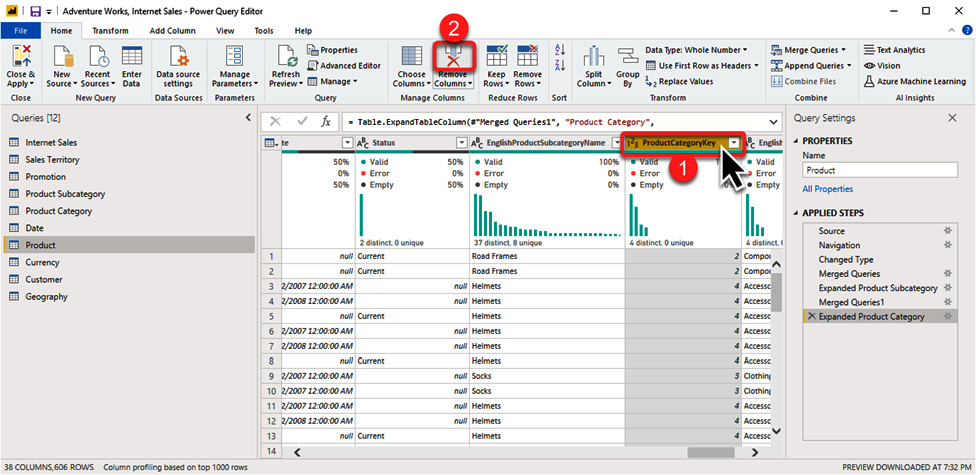Expand the Append Queries dropdown

[x=848, y=65]
